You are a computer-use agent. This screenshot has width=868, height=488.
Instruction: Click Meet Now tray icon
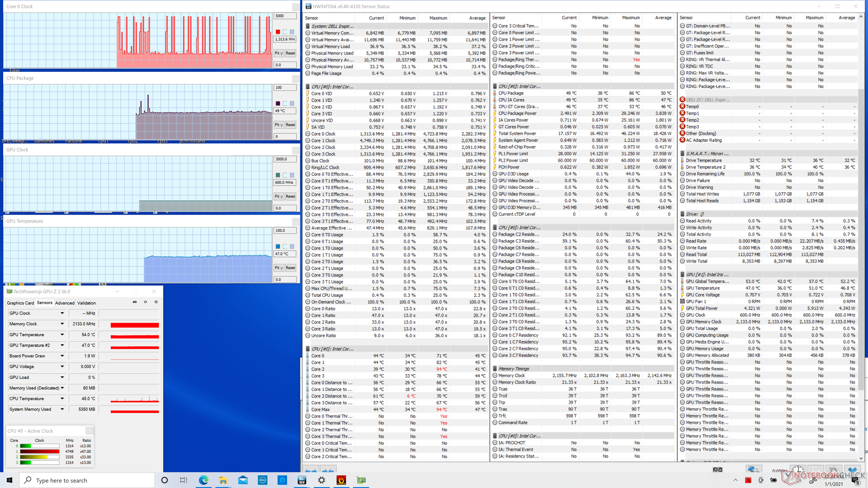[761, 480]
